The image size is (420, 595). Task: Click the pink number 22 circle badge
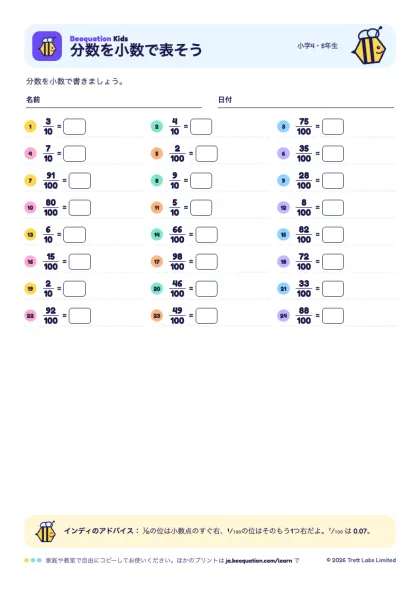[x=30, y=316]
